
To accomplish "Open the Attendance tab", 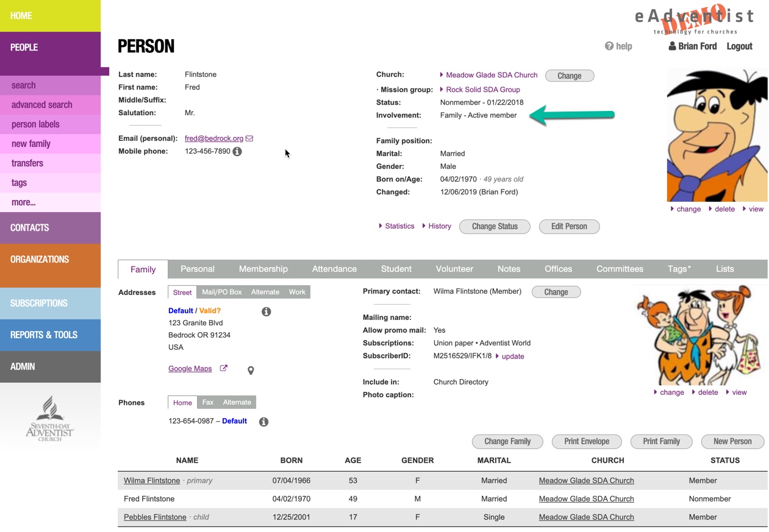I will (x=334, y=269).
